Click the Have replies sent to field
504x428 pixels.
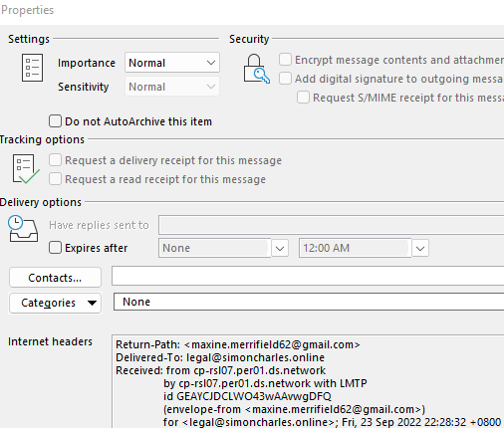(331, 225)
